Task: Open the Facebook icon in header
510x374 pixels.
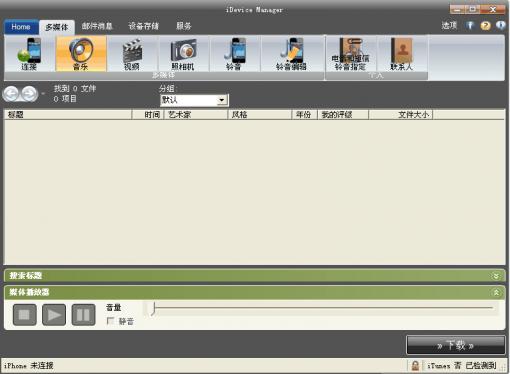Action: point(470,25)
